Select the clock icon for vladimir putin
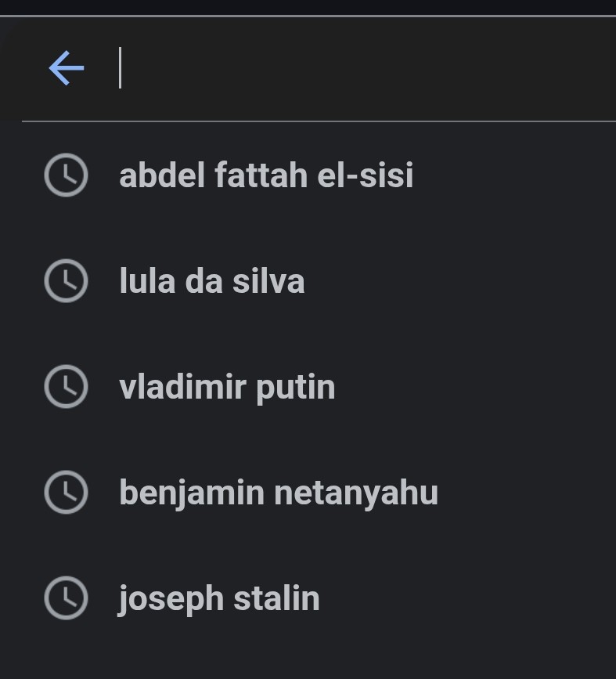 [67, 386]
